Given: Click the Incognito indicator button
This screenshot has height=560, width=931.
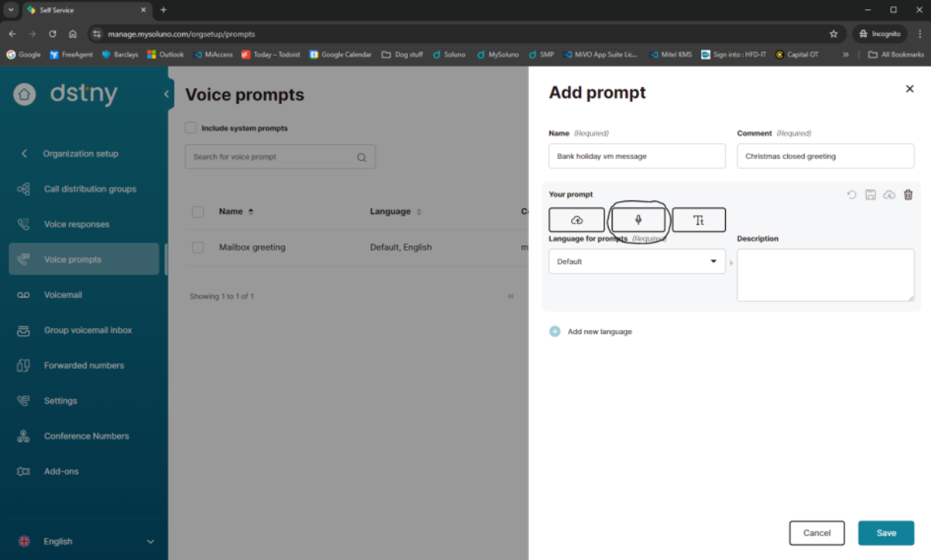Looking at the screenshot, I should (x=879, y=34).
